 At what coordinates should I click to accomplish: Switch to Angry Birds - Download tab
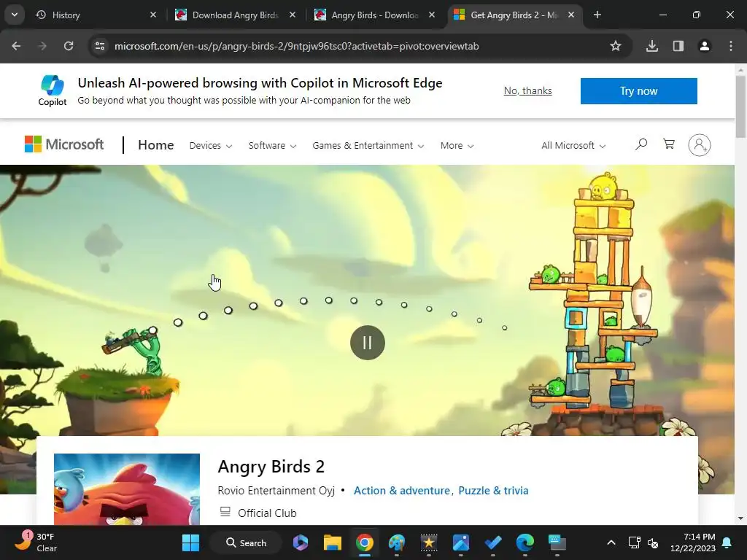pos(374,15)
